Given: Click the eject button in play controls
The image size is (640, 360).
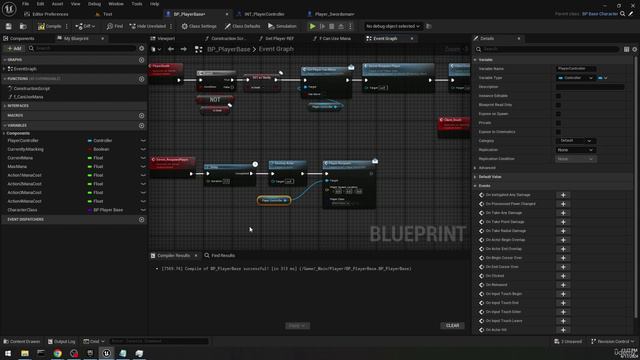Looking at the screenshot, I should (341, 26).
